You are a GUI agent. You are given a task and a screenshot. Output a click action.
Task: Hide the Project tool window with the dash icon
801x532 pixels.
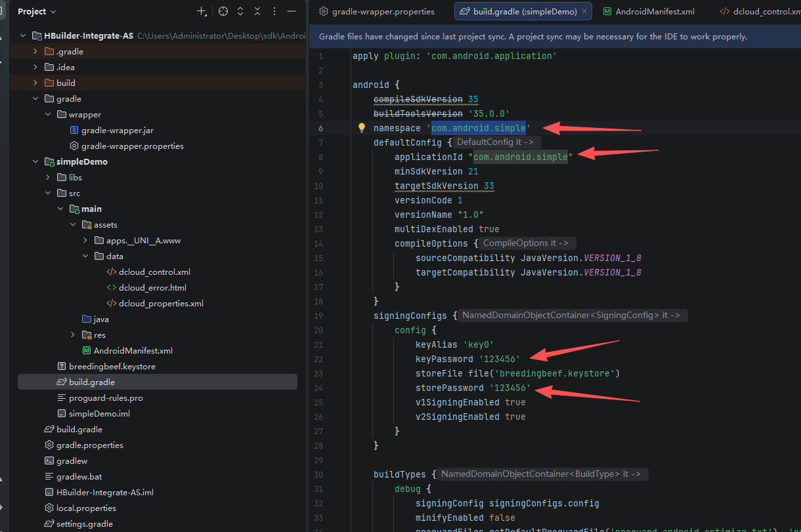(292, 12)
